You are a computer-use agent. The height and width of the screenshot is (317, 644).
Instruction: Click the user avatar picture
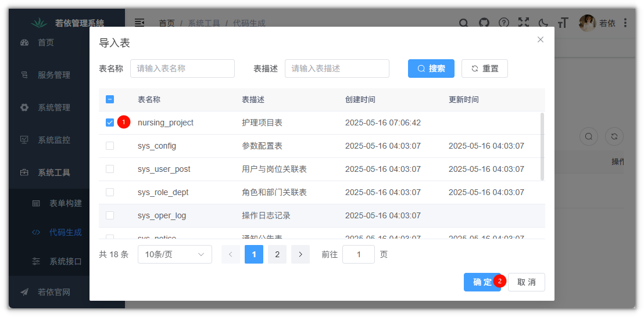pyautogui.click(x=587, y=23)
